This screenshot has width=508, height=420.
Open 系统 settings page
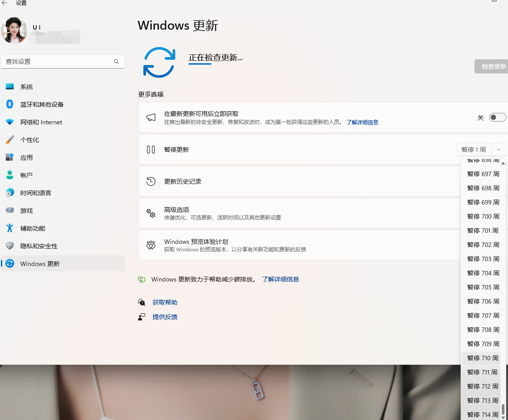[x=63, y=87]
